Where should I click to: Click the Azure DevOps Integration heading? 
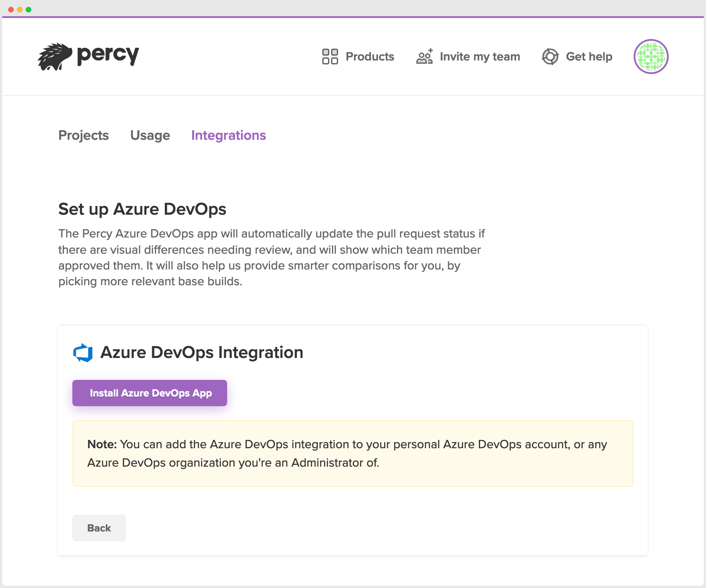(x=202, y=353)
